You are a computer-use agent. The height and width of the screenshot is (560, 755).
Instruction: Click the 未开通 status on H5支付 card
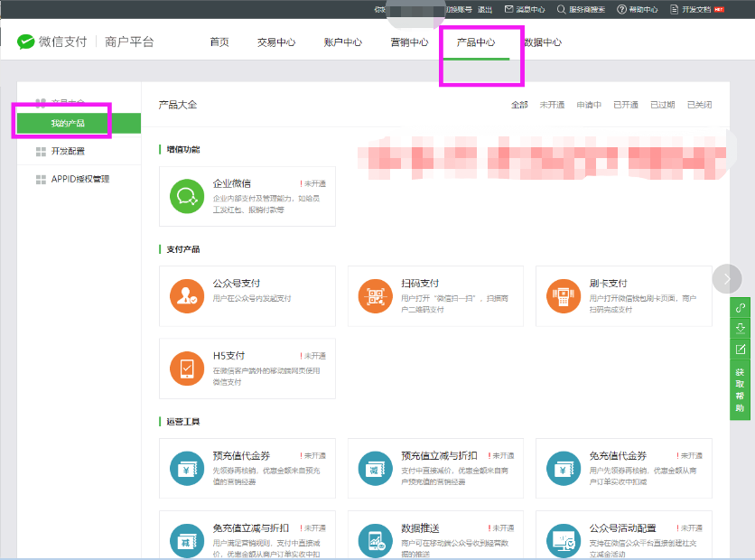[x=313, y=356]
